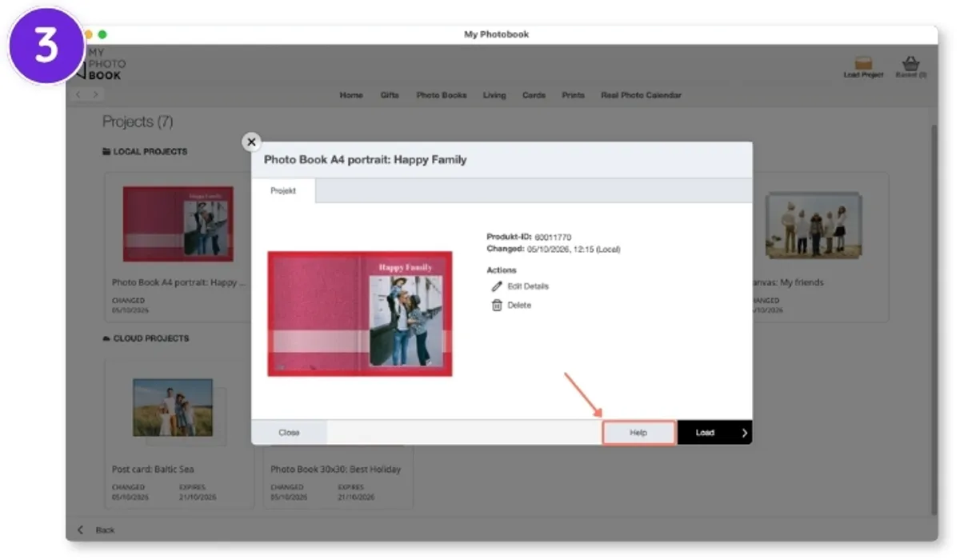Click the Close button in the dialog

click(x=289, y=433)
